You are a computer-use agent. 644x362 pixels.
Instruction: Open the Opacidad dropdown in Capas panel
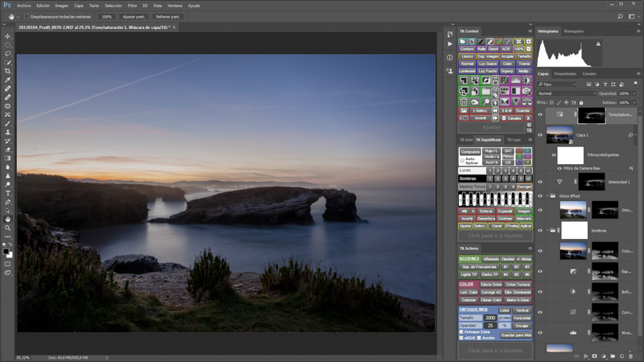click(x=634, y=93)
